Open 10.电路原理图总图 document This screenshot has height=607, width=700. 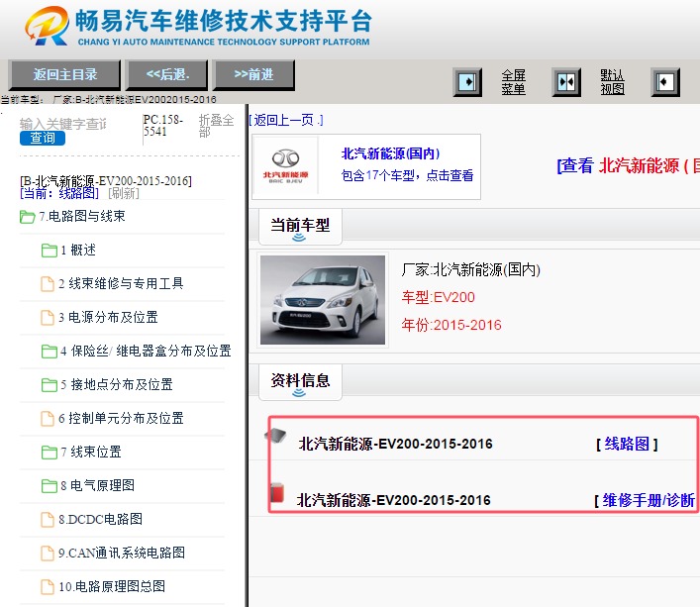pyautogui.click(x=112, y=586)
